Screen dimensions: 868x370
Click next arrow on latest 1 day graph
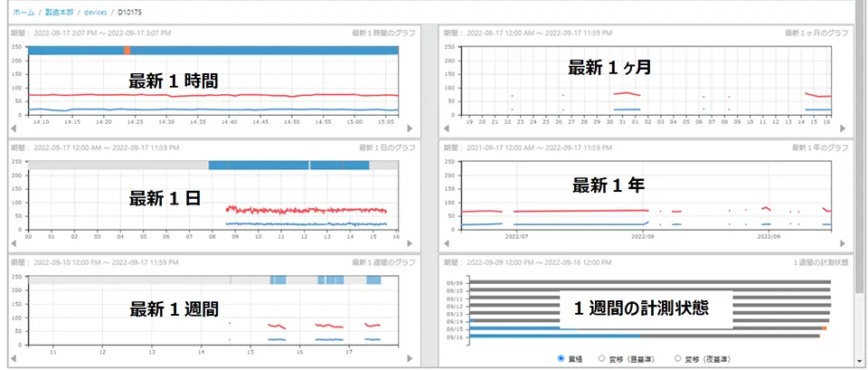click(409, 243)
